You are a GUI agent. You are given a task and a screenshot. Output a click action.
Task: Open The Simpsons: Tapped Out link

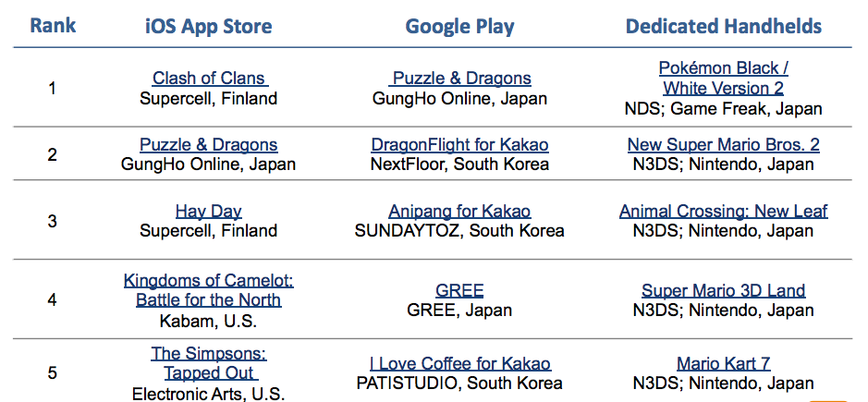click(209, 363)
